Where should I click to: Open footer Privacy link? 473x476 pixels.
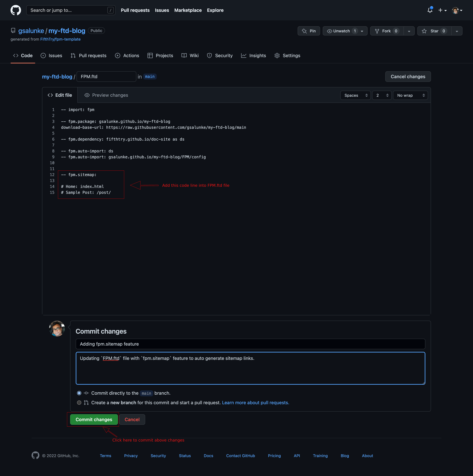coord(131,456)
